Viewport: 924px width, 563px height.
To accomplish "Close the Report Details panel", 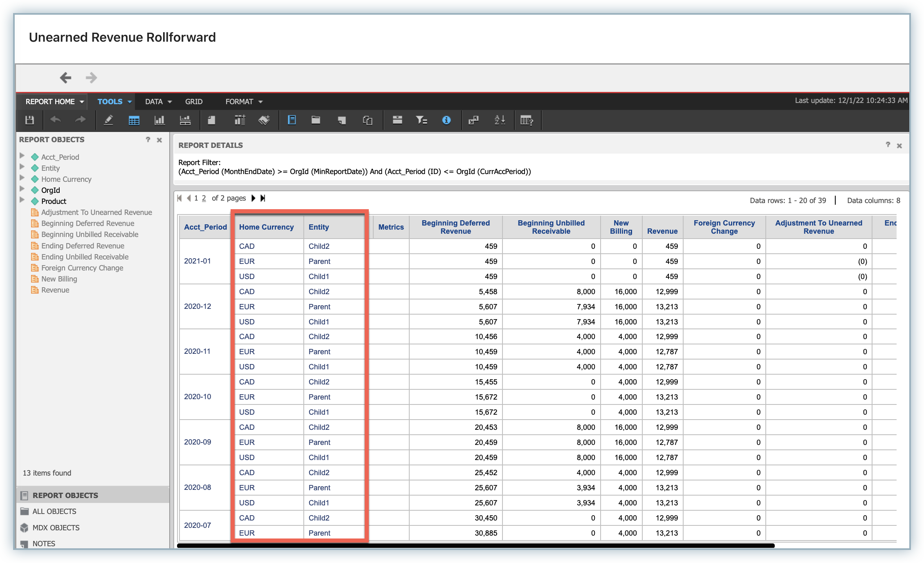I will 899,145.
